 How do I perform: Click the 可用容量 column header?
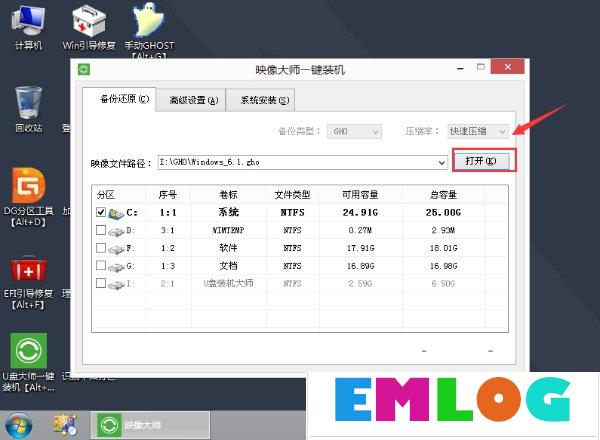360,194
